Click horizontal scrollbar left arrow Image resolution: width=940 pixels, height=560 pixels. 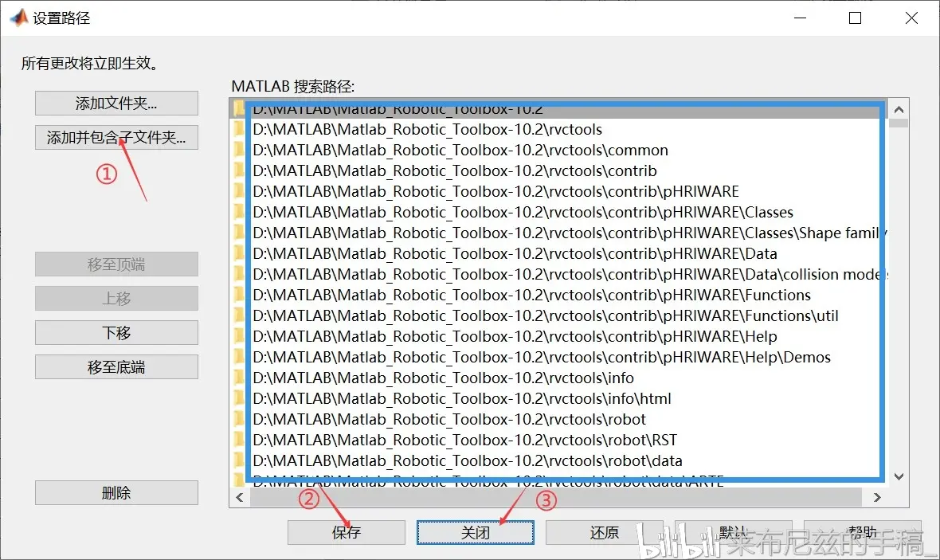pos(240,497)
